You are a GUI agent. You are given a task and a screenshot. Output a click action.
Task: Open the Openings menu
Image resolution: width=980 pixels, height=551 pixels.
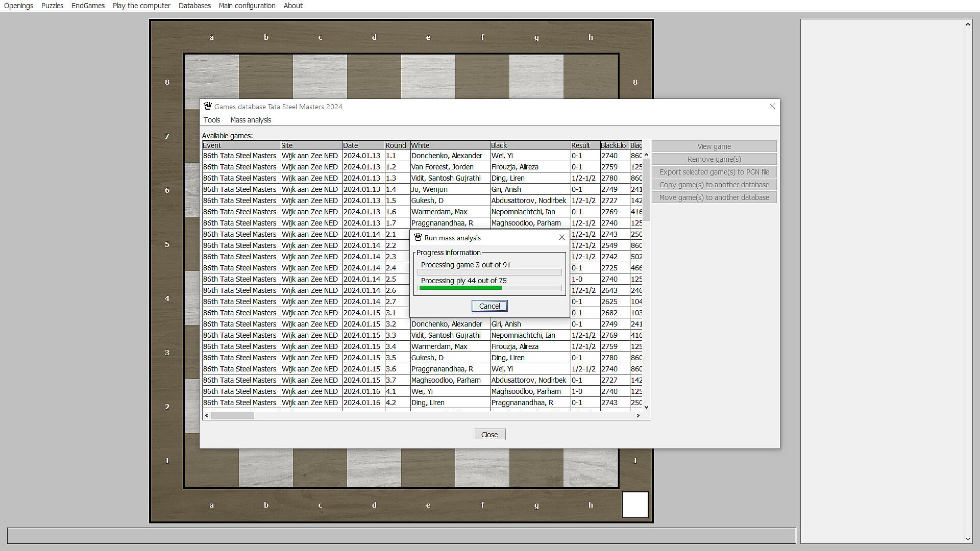point(18,6)
